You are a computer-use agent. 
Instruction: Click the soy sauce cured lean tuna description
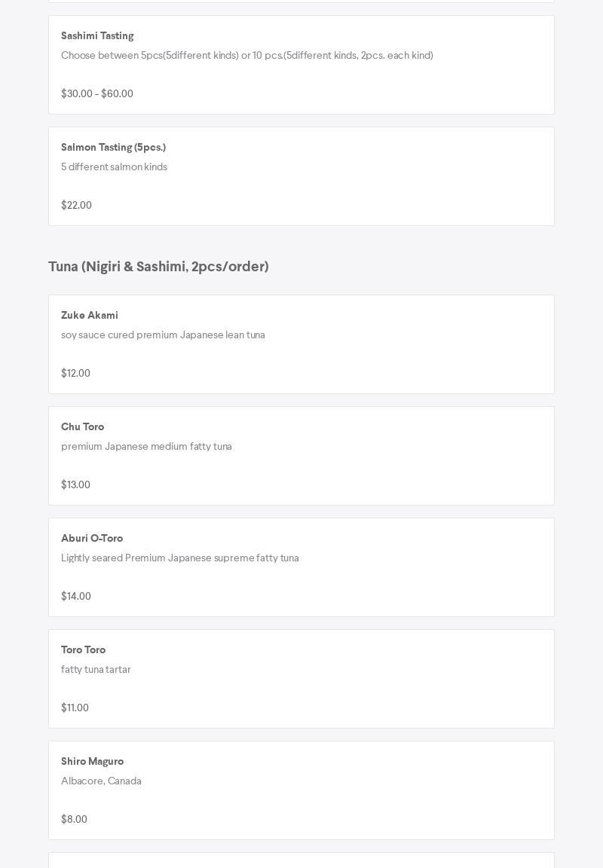click(163, 335)
